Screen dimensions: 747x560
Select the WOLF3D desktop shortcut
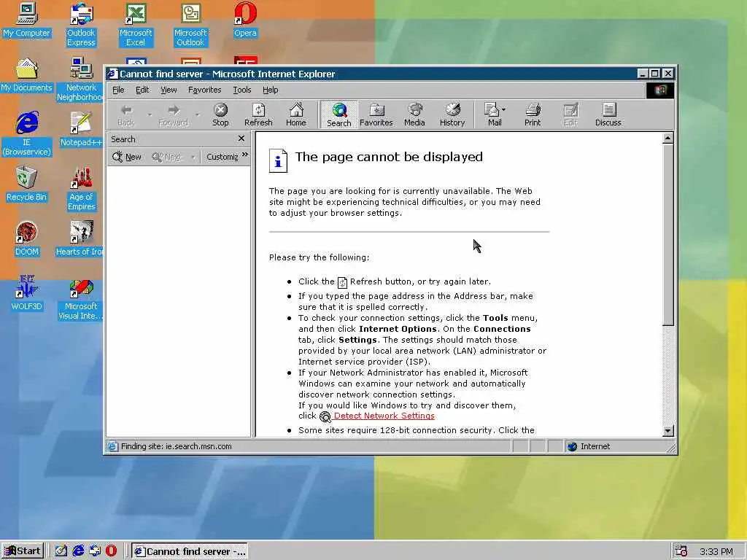pos(27,293)
